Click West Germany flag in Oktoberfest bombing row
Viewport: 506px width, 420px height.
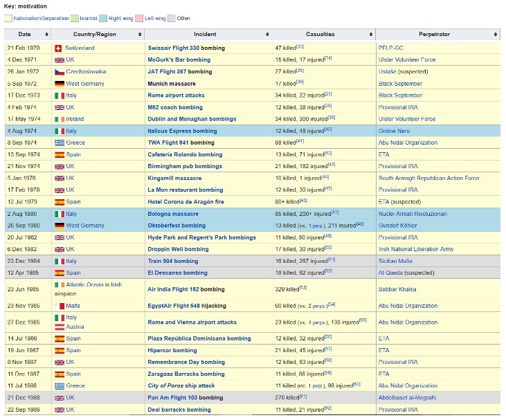pos(60,226)
